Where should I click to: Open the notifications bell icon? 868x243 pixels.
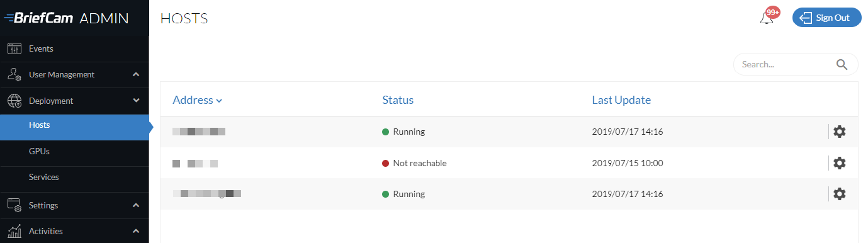click(766, 19)
